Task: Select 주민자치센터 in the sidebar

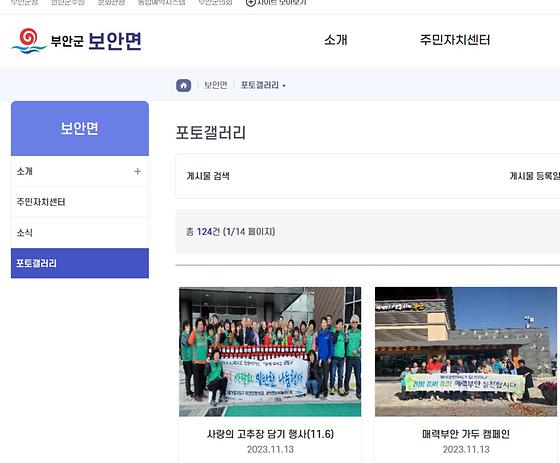Action: click(x=80, y=202)
